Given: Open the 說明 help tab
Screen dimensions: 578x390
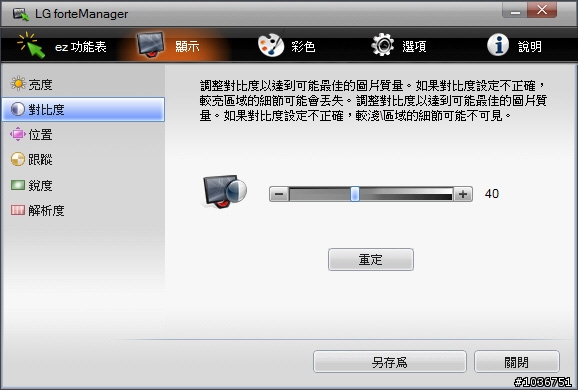Looking at the screenshot, I should [x=515, y=46].
